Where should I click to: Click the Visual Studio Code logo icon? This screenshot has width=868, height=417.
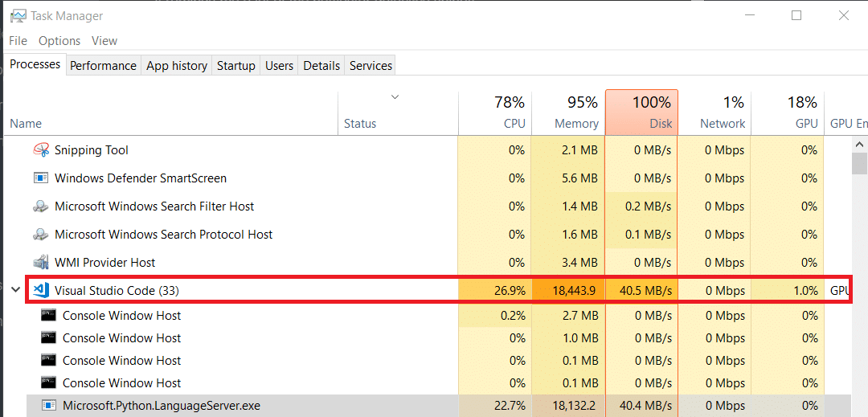tap(41, 290)
